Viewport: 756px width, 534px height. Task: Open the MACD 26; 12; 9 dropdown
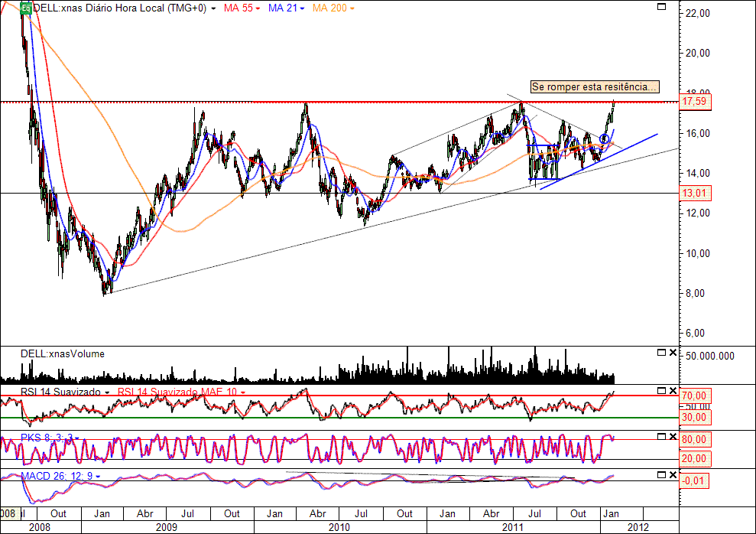pos(98,476)
